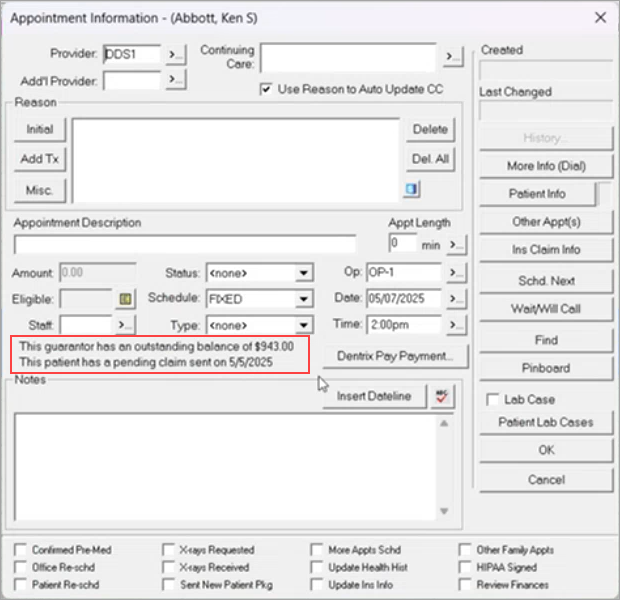
Task: Open the Staff selection arrow button
Action: pyautogui.click(x=124, y=324)
